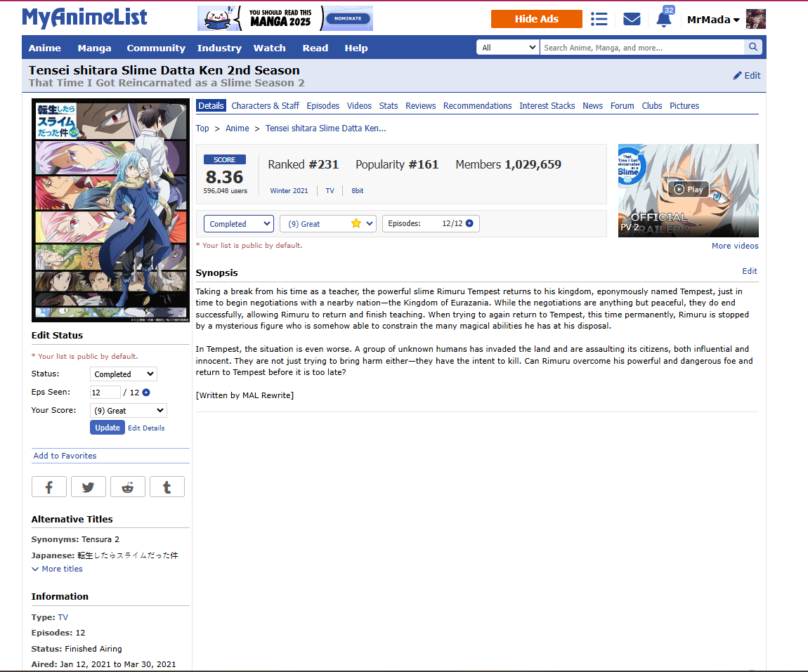This screenshot has width=808, height=672.
Task: Click the Update button
Action: (x=107, y=428)
